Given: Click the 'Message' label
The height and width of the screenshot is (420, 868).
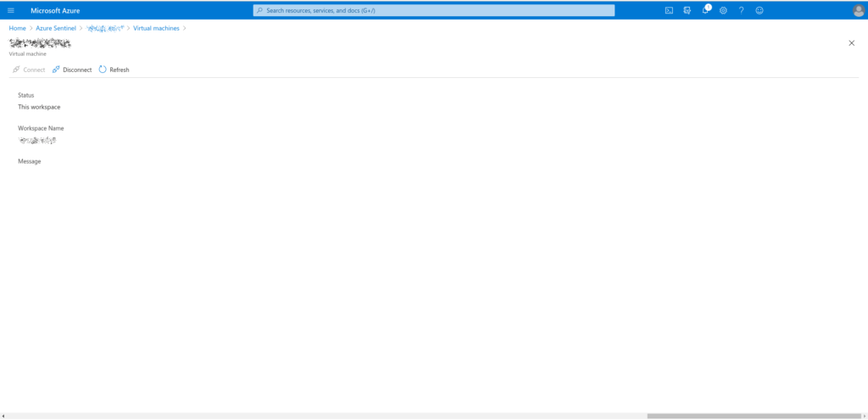Looking at the screenshot, I should coord(30,161).
